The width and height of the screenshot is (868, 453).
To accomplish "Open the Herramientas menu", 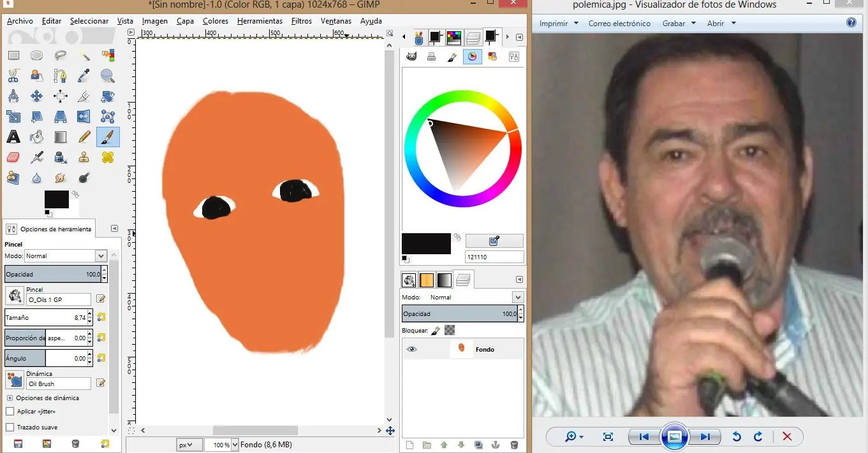I will tap(260, 21).
